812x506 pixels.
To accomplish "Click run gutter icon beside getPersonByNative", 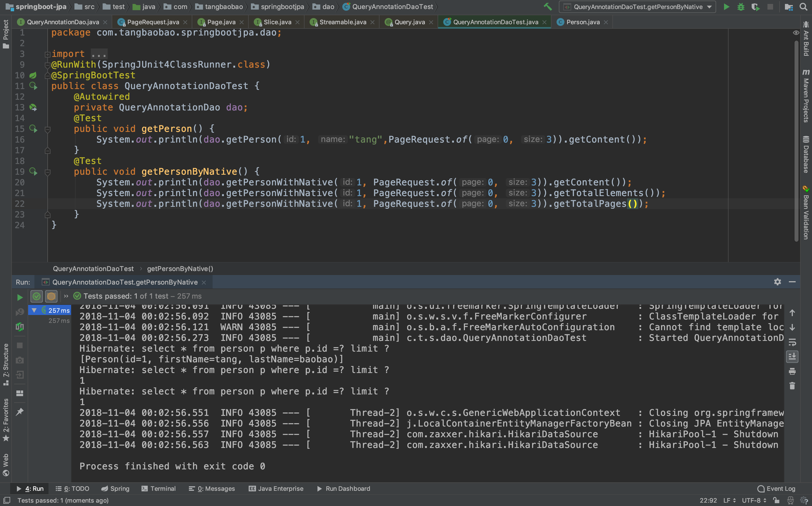I will [x=33, y=172].
